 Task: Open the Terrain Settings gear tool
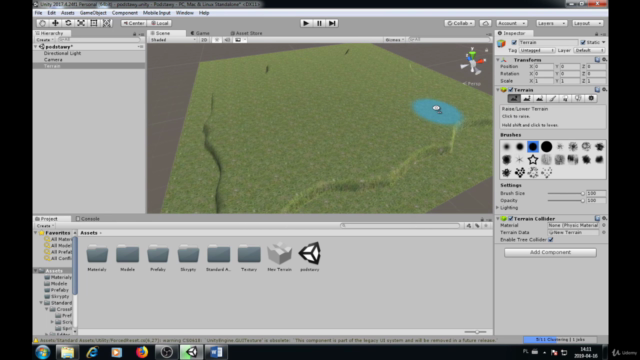pos(591,98)
